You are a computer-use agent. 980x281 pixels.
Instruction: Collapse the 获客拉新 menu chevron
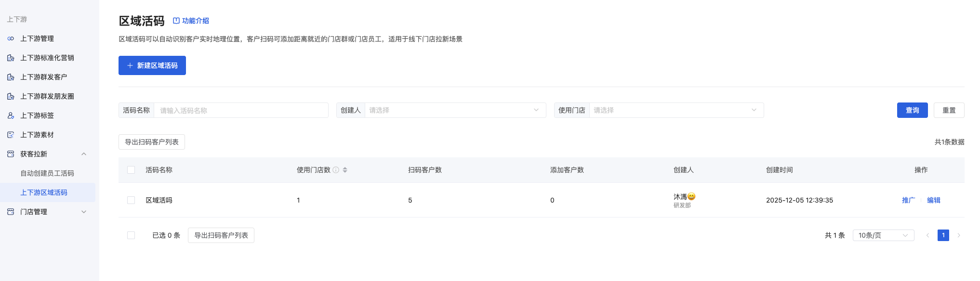(x=84, y=154)
